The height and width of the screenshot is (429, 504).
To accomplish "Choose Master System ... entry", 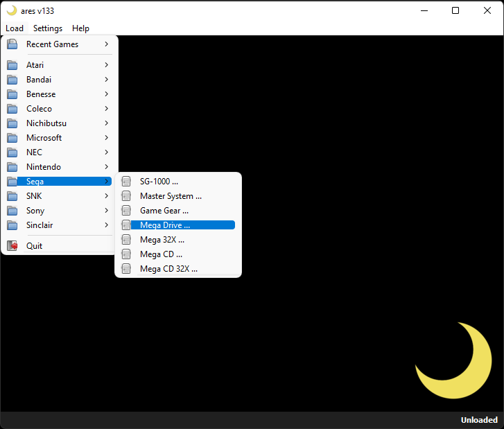I will 178,196.
